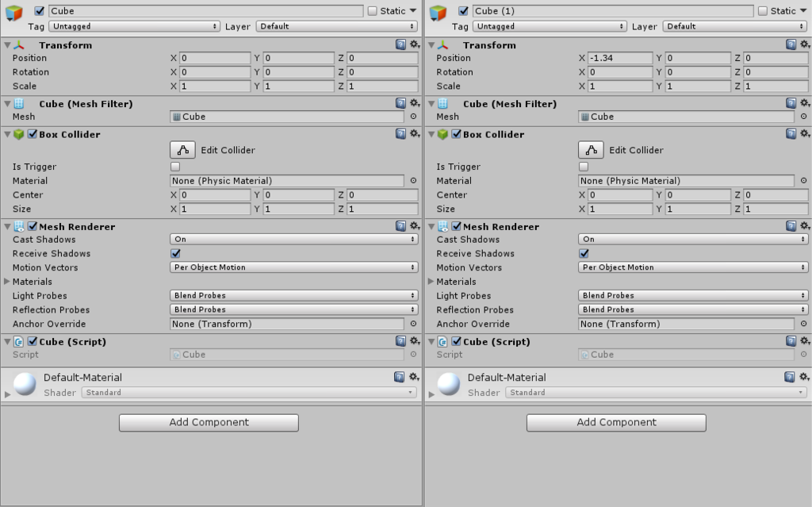Image resolution: width=812 pixels, height=507 pixels.
Task: Click Position X field showing -1.34
Action: point(620,58)
